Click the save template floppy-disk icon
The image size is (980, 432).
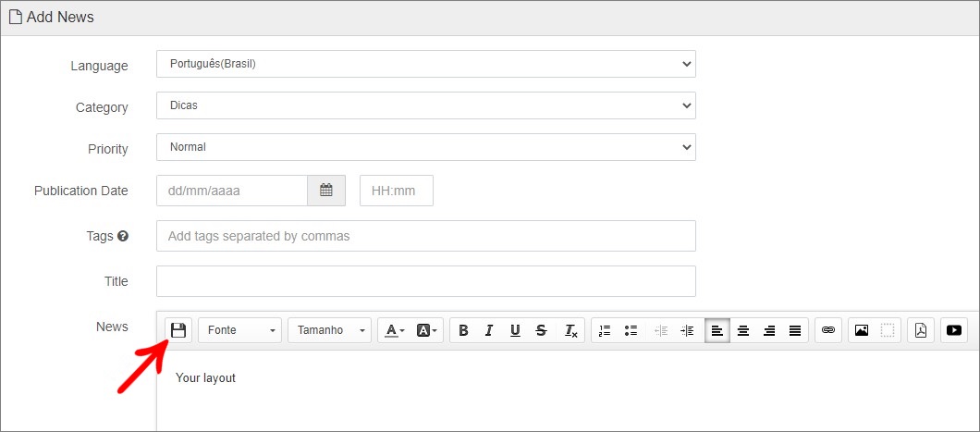(178, 330)
